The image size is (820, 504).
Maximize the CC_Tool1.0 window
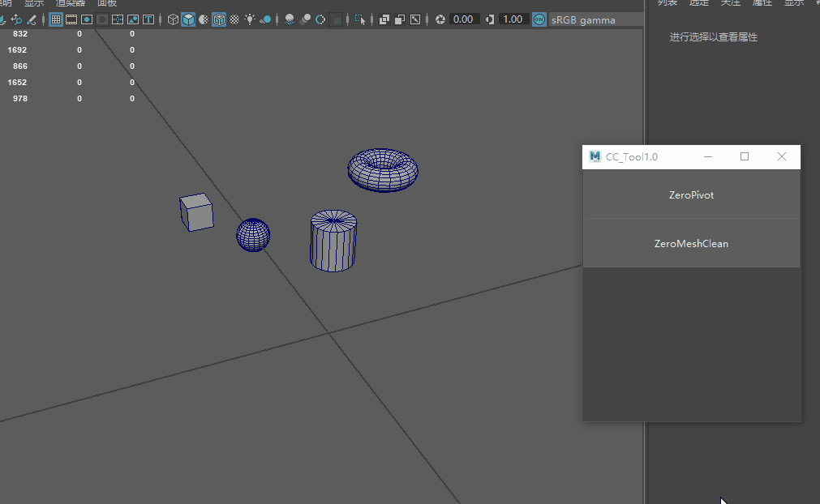tap(745, 156)
